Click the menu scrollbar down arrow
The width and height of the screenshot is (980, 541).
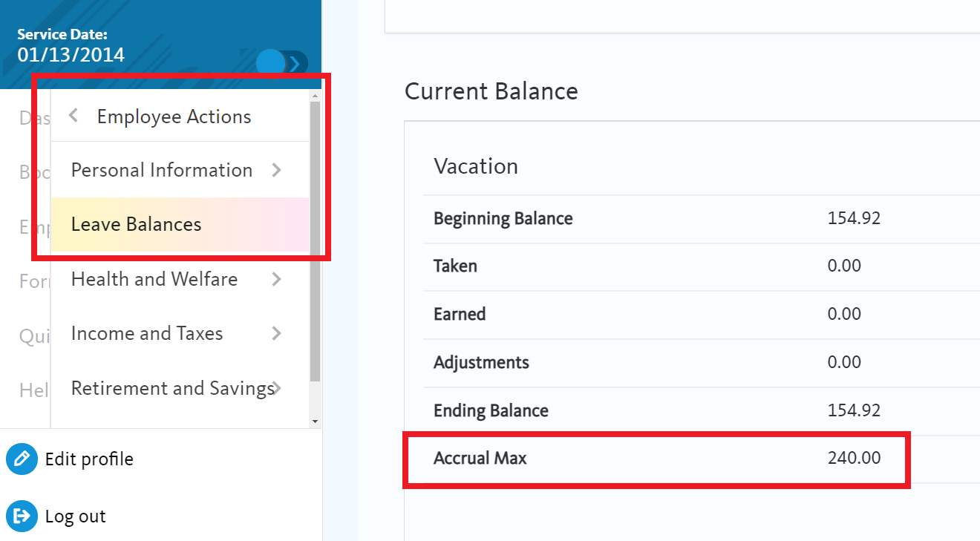(315, 422)
